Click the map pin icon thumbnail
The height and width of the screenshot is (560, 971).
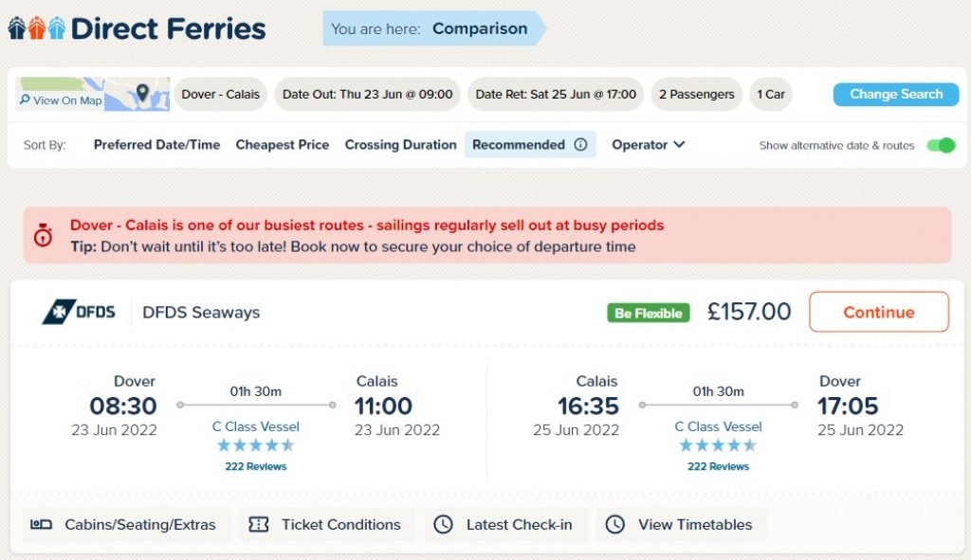coord(142,93)
